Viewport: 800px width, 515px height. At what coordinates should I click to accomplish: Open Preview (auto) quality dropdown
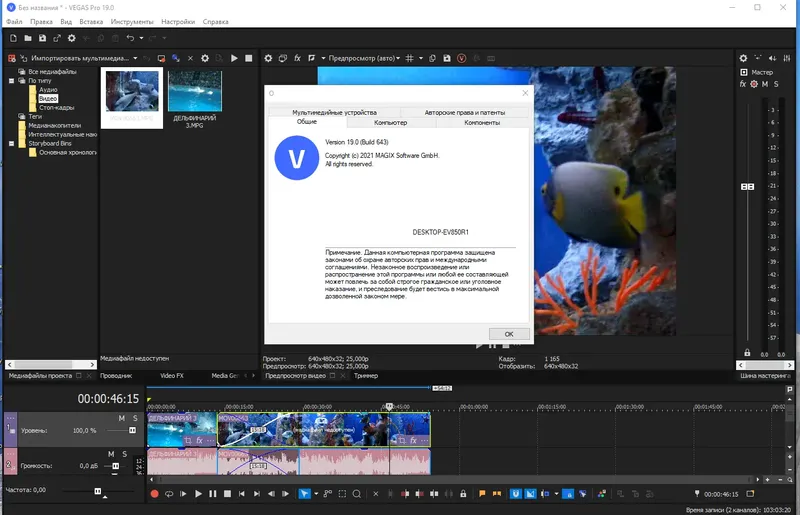coord(364,58)
